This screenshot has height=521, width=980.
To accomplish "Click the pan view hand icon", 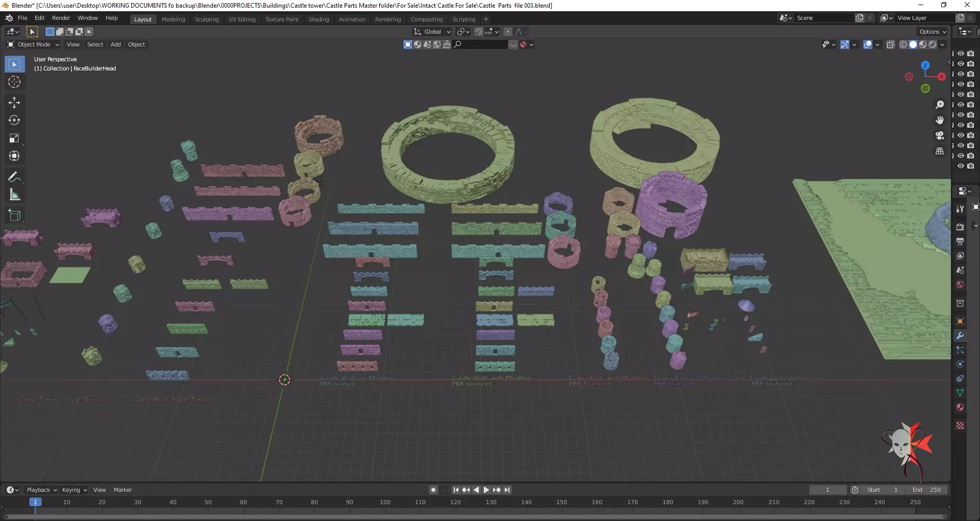I will (x=940, y=120).
